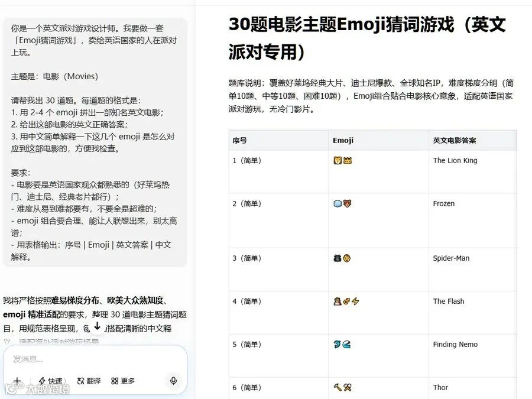Click row label 6（简单）

click(x=247, y=387)
